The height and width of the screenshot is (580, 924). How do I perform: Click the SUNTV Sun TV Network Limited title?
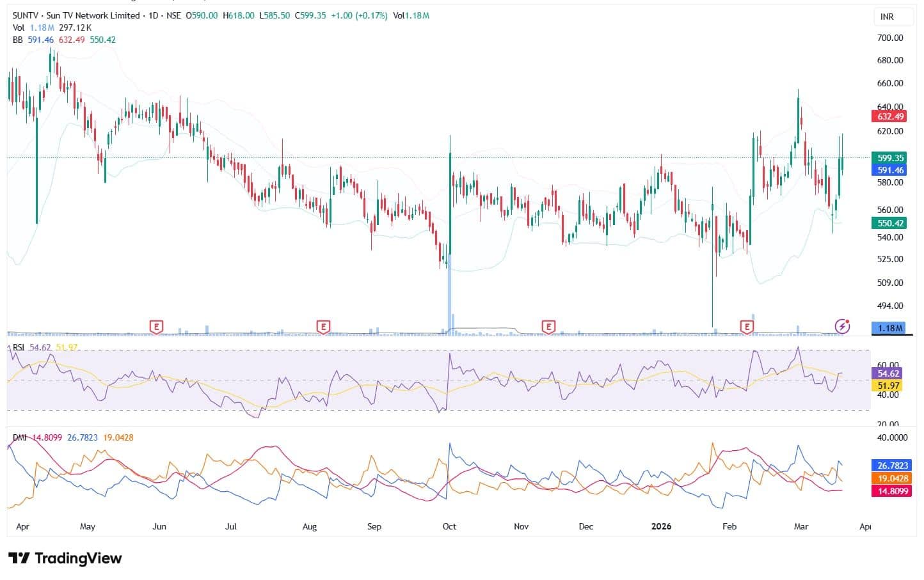[76, 15]
